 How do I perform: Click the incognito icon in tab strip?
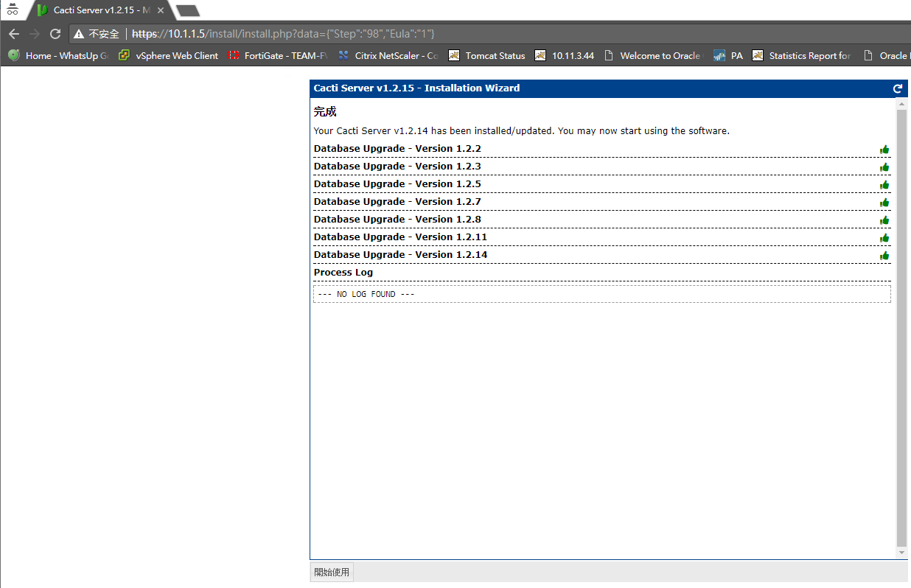[x=13, y=10]
